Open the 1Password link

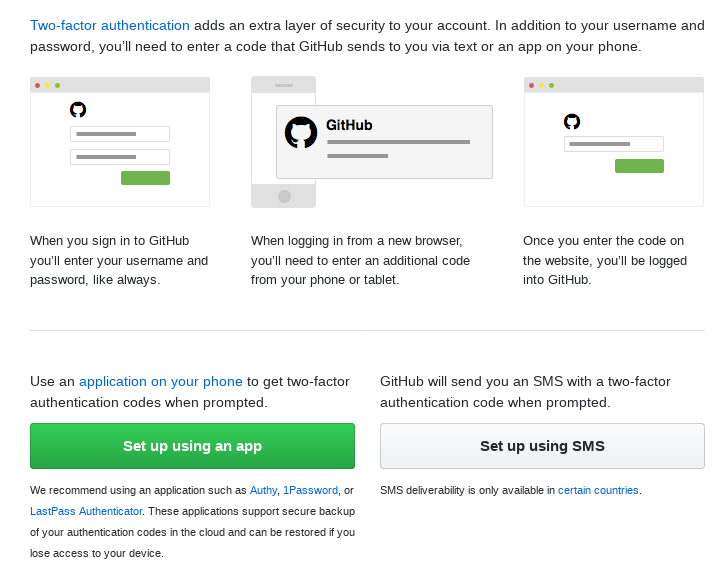click(310, 491)
